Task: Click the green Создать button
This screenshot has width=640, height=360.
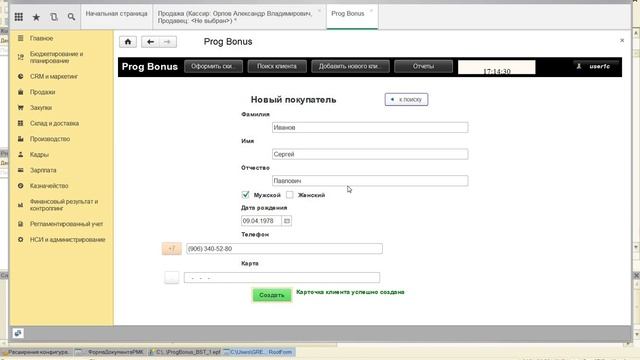Action: coord(272,295)
